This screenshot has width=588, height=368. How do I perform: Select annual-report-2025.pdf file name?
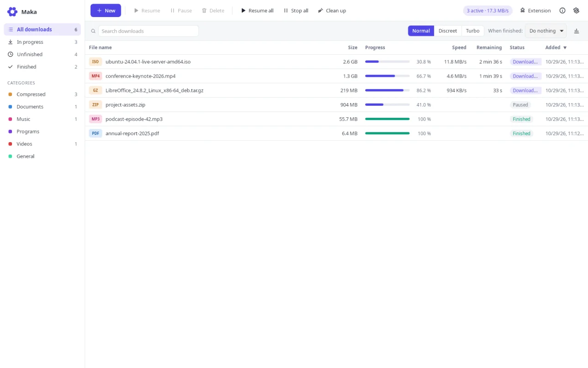pyautogui.click(x=132, y=133)
